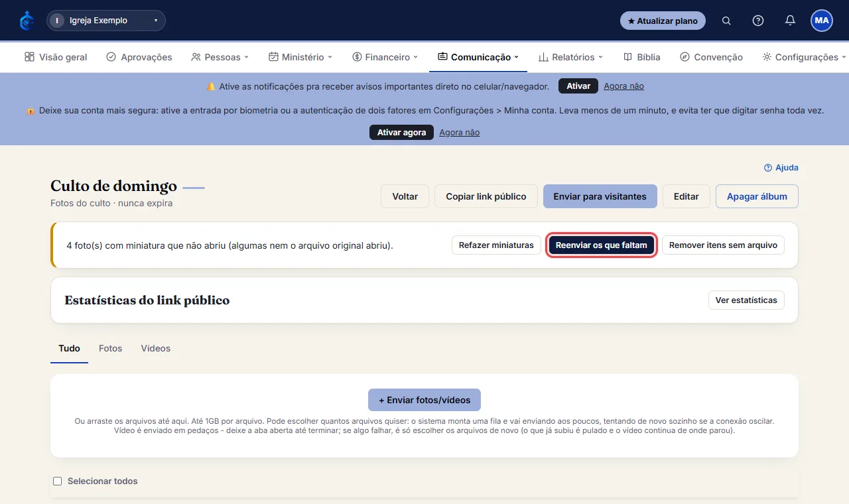Expand the Comunicação menu chevron
849x504 pixels.
pos(516,57)
